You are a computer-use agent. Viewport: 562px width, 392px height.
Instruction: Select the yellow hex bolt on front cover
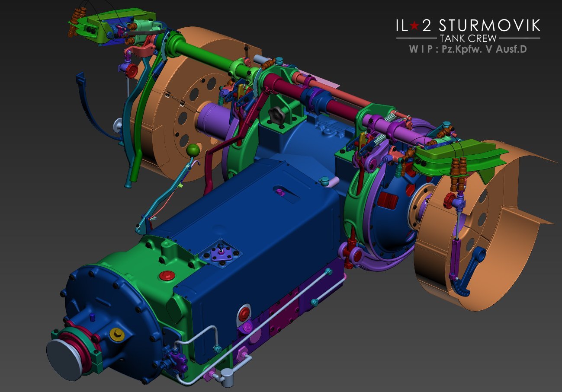pos(116,334)
